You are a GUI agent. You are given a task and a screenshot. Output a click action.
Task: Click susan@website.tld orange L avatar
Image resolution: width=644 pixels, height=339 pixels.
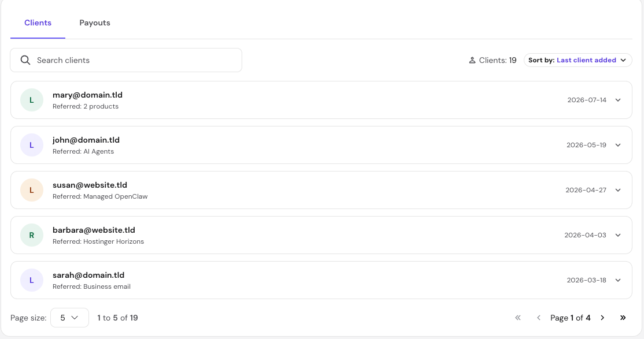pyautogui.click(x=32, y=191)
